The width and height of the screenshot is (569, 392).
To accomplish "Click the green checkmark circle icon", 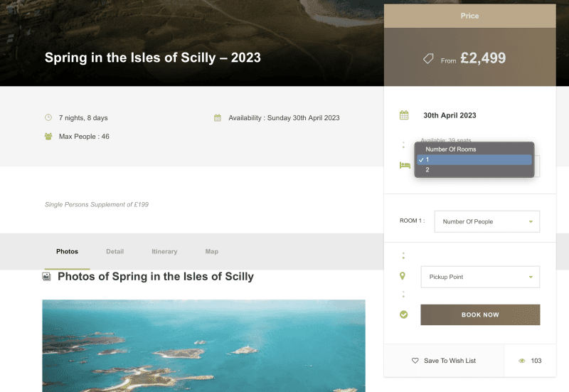I will click(x=403, y=314).
